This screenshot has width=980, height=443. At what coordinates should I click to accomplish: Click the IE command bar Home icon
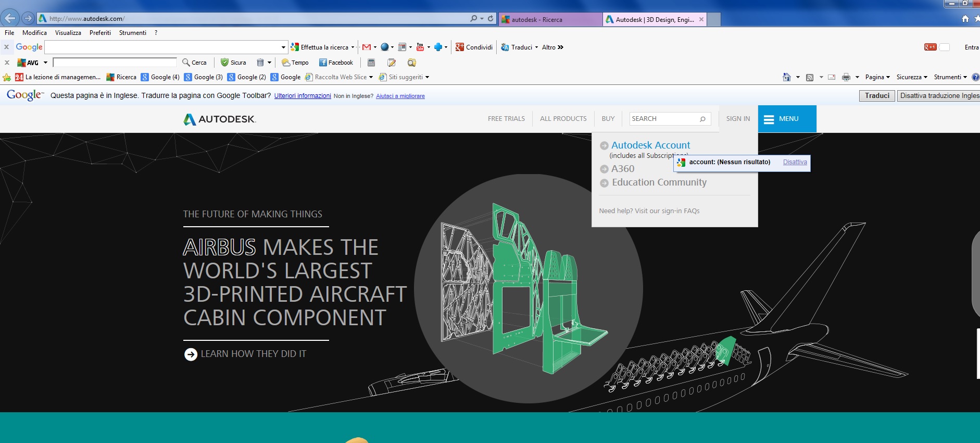click(787, 77)
